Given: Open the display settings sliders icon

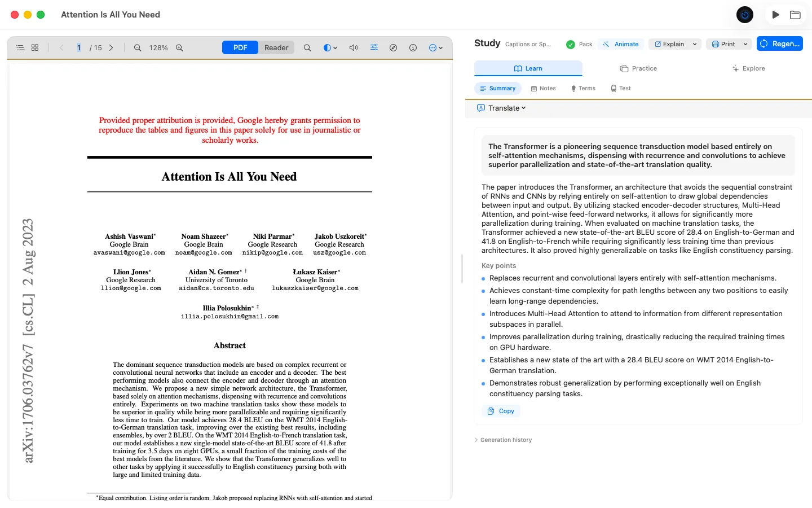Looking at the screenshot, I should (x=374, y=48).
